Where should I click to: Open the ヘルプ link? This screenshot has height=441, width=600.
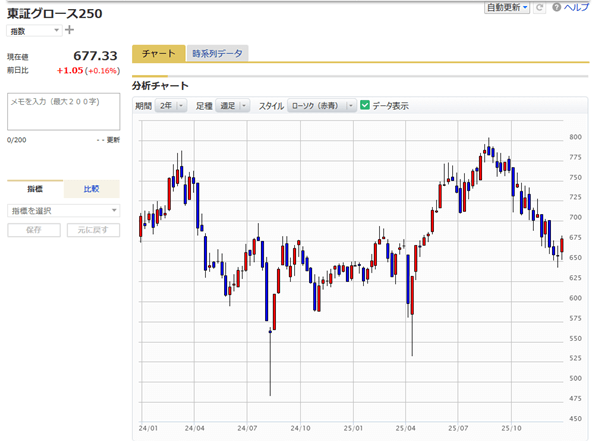(577, 7)
